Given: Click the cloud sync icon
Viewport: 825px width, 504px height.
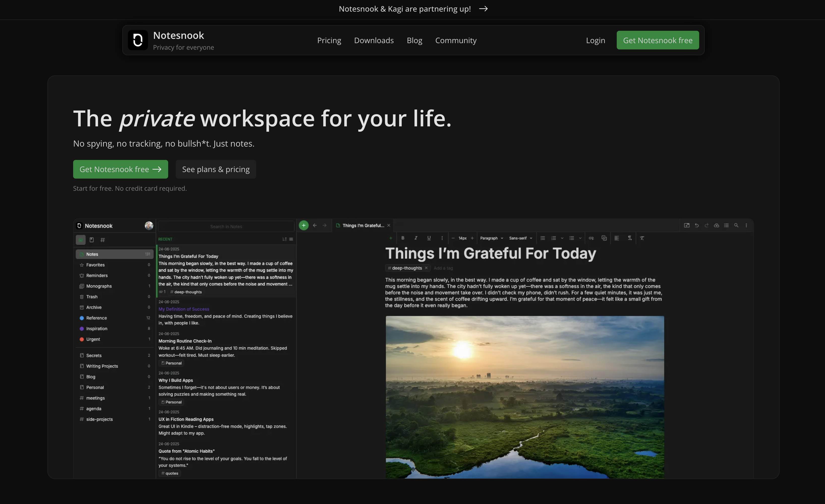Looking at the screenshot, I should pos(717,225).
